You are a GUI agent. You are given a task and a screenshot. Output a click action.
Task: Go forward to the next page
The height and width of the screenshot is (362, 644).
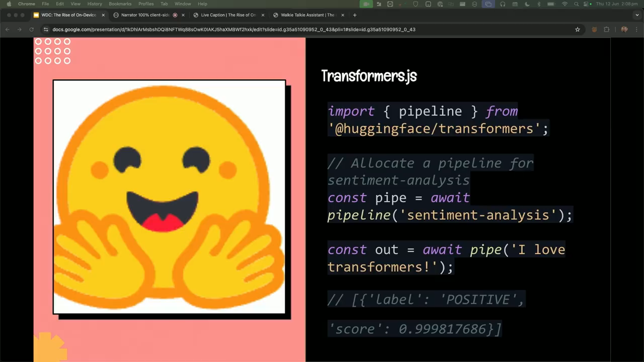tap(20, 30)
